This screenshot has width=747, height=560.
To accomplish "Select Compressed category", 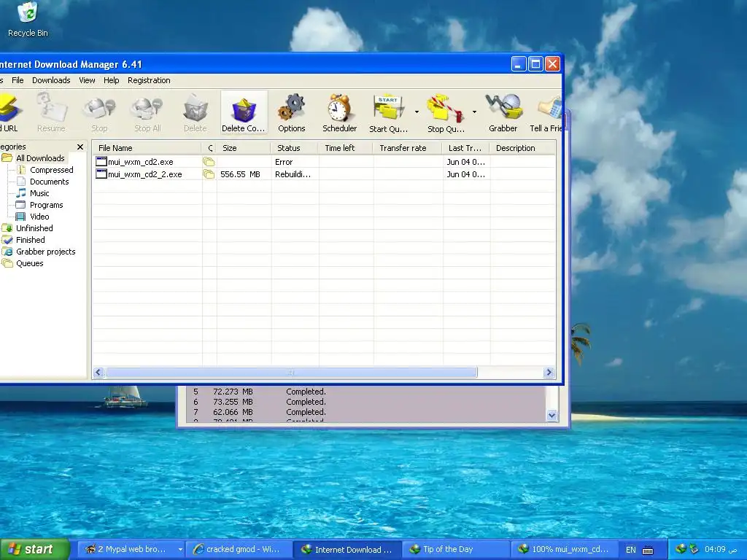I will tap(52, 170).
